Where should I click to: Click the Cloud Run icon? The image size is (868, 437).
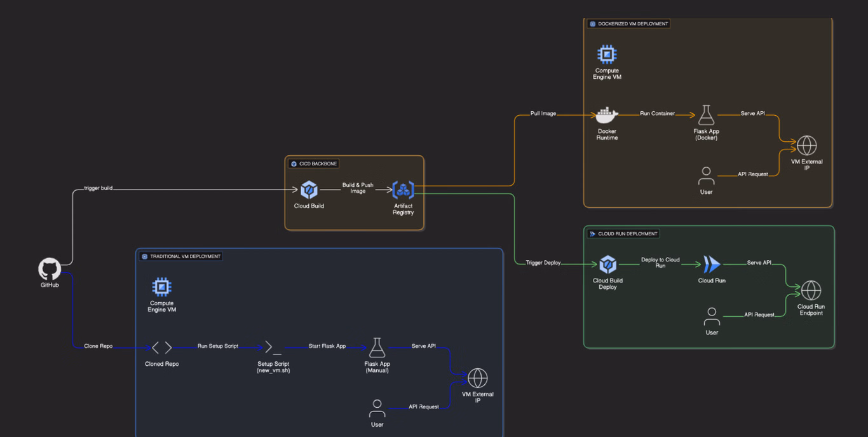click(x=712, y=264)
